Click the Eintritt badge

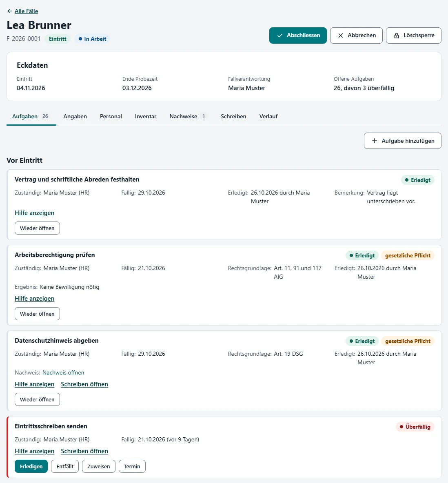(x=58, y=39)
